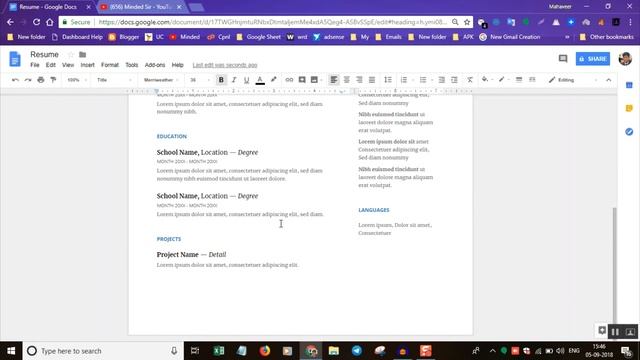The width and height of the screenshot is (640, 360).
Task: Open Google account profile picture
Action: click(x=625, y=59)
